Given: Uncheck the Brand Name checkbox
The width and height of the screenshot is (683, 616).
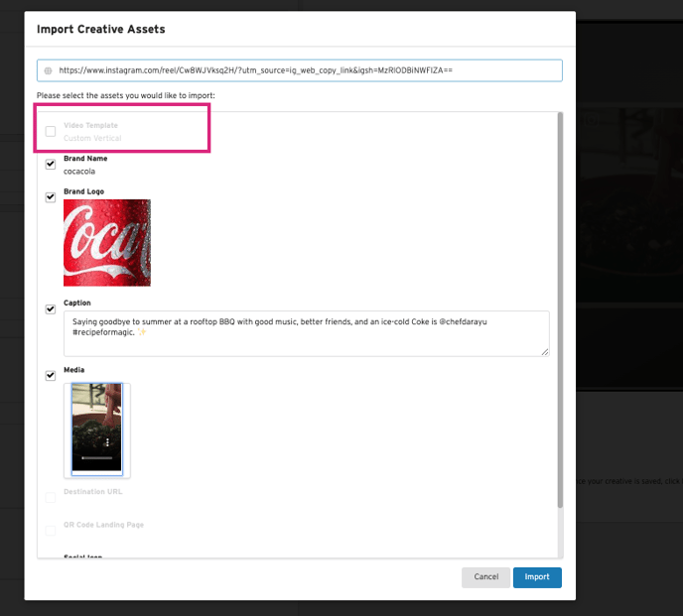Looking at the screenshot, I should pyautogui.click(x=51, y=164).
